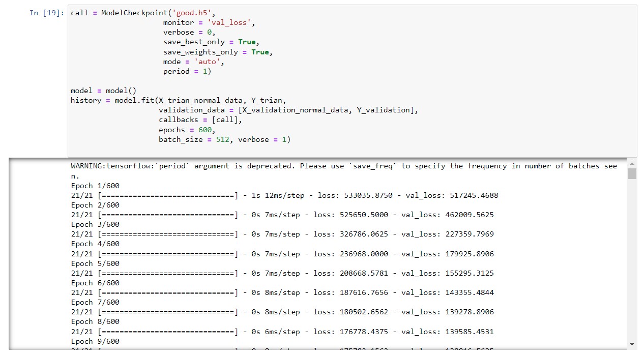Viewport: 644px width, 355px height.
Task: Click the In [19] cell prompt
Action: coord(46,13)
